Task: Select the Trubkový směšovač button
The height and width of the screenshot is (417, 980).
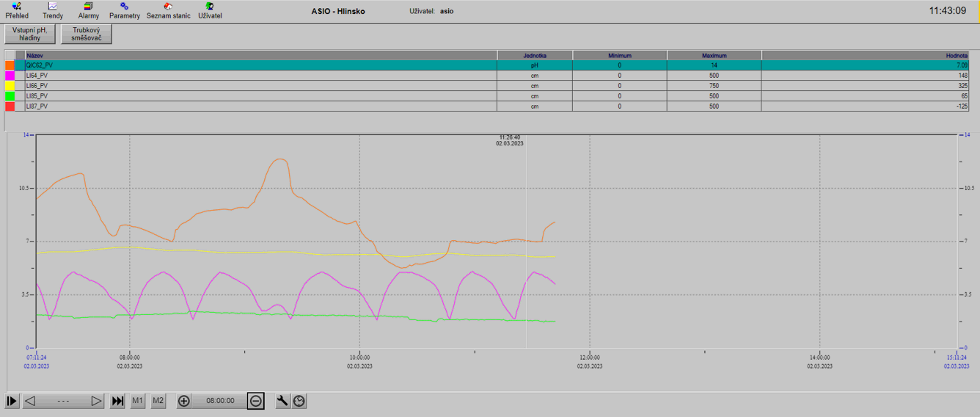Action: point(87,34)
